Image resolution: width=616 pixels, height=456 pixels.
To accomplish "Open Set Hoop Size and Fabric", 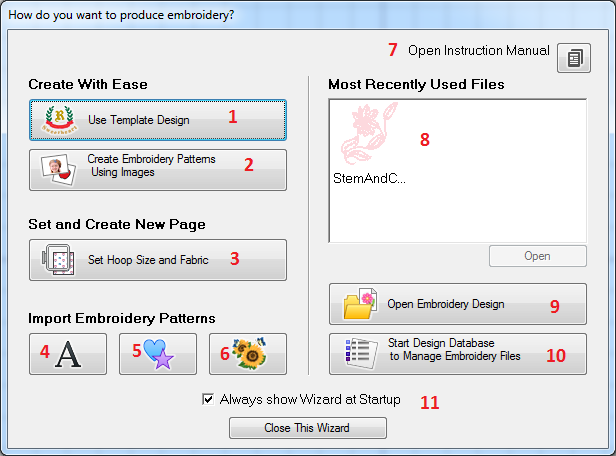I will click(x=158, y=260).
